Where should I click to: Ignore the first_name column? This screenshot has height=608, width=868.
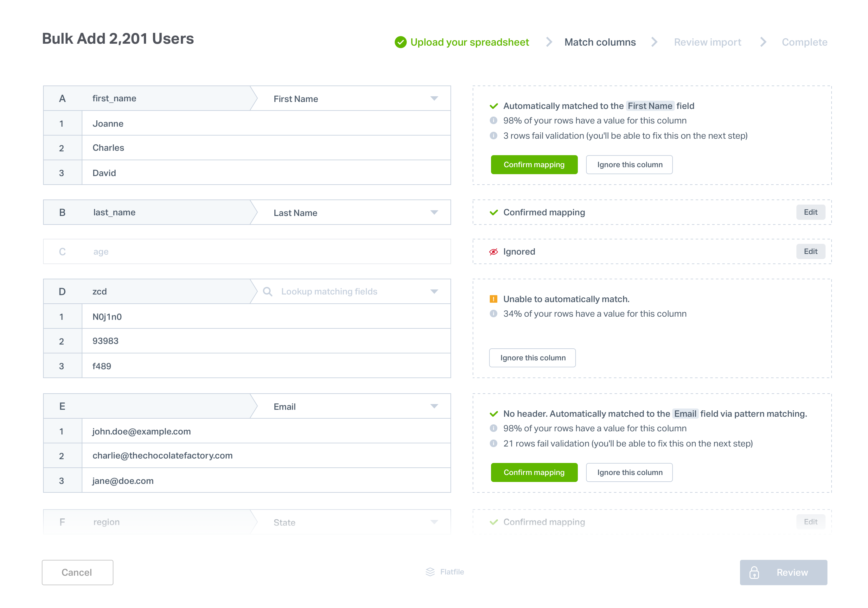(629, 165)
